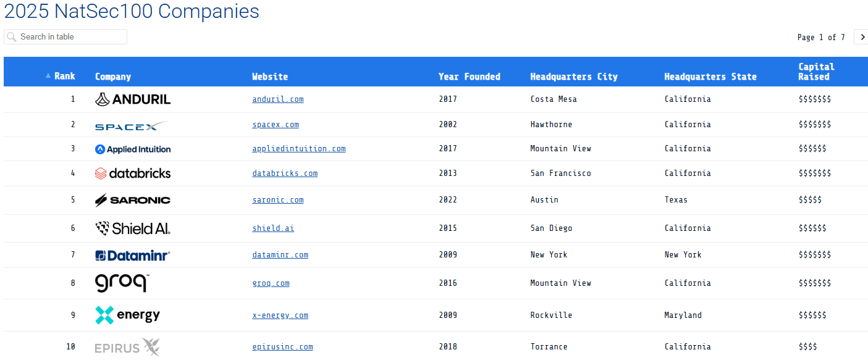Click the magnifier icon in search box
The height and width of the screenshot is (363, 868).
point(12,37)
